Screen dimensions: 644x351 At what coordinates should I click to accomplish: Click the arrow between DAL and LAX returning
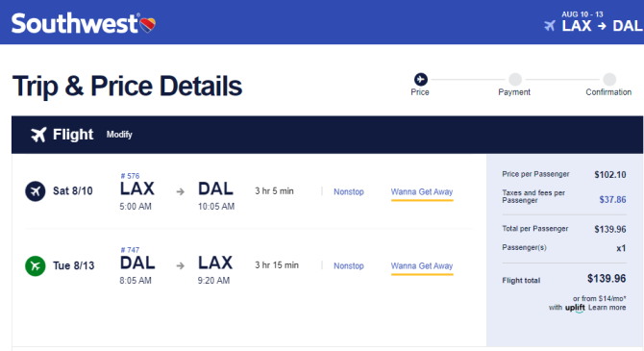[x=181, y=266]
